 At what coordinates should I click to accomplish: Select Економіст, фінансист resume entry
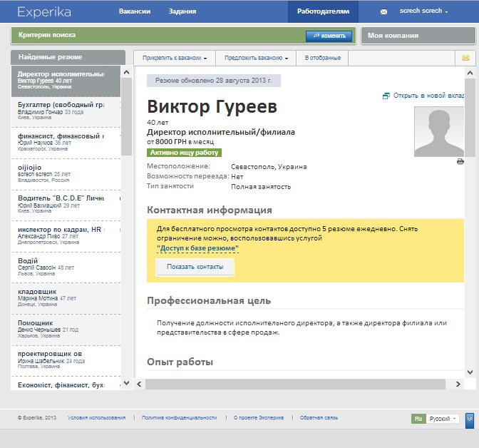(66, 384)
